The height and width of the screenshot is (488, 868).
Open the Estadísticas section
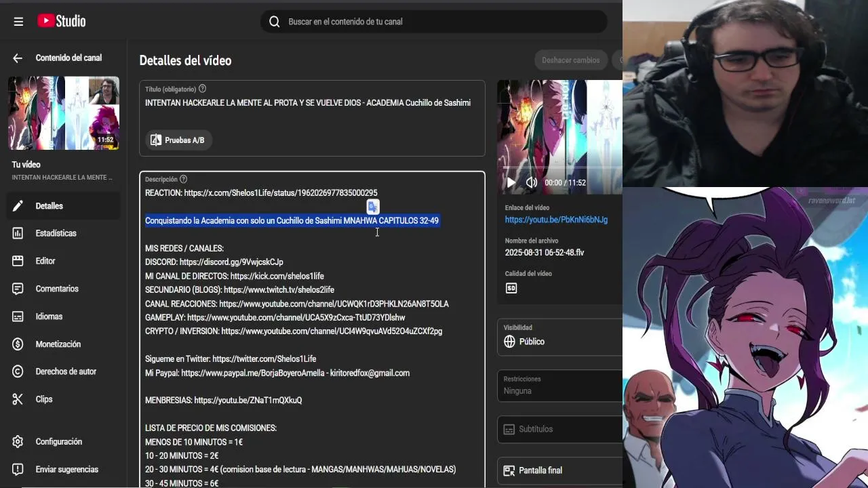(x=63, y=233)
